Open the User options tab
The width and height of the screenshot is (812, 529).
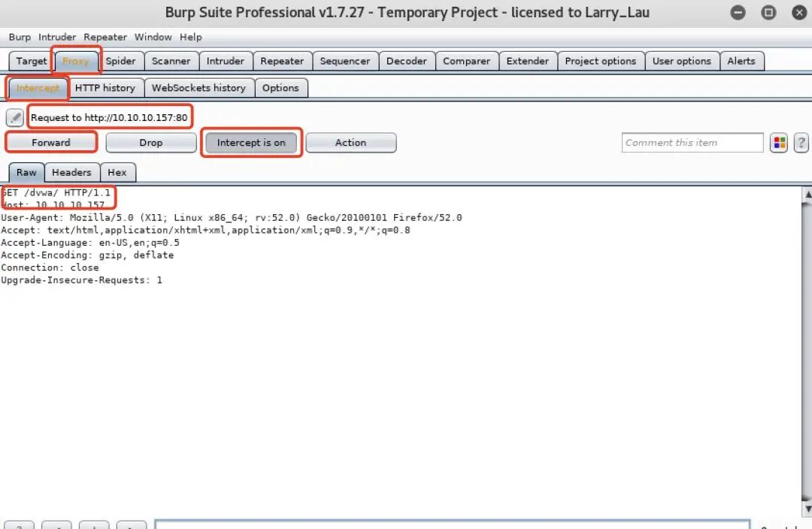pyautogui.click(x=681, y=61)
